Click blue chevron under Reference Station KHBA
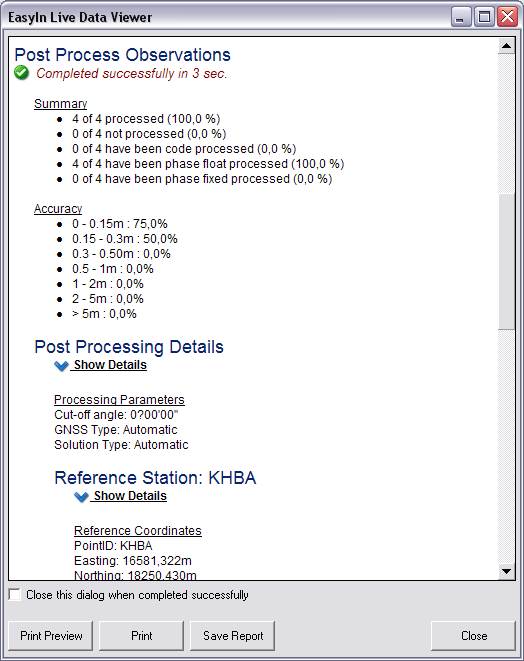 (81, 497)
